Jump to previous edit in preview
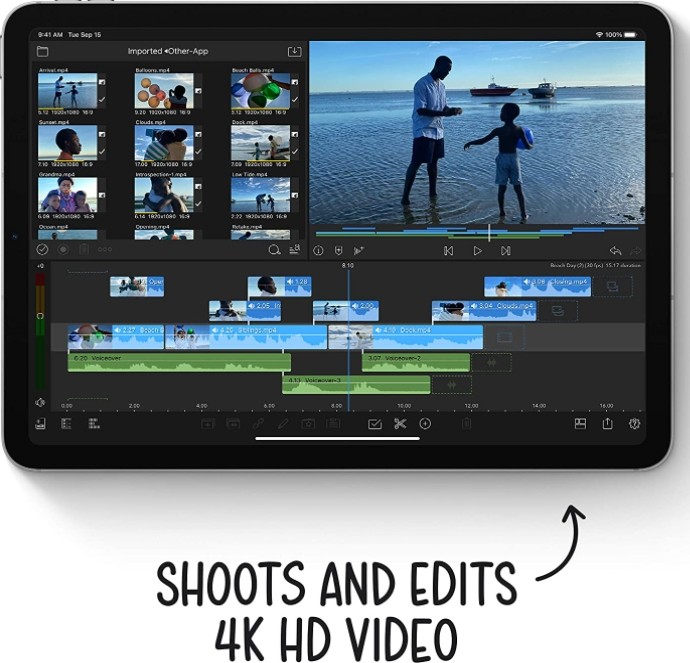Screen dimensions: 690x663 point(448,251)
